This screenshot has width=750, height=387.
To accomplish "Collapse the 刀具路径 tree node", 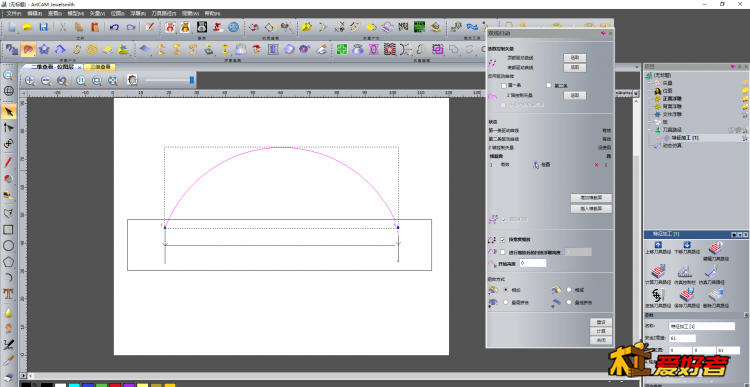I will tap(650, 130).
